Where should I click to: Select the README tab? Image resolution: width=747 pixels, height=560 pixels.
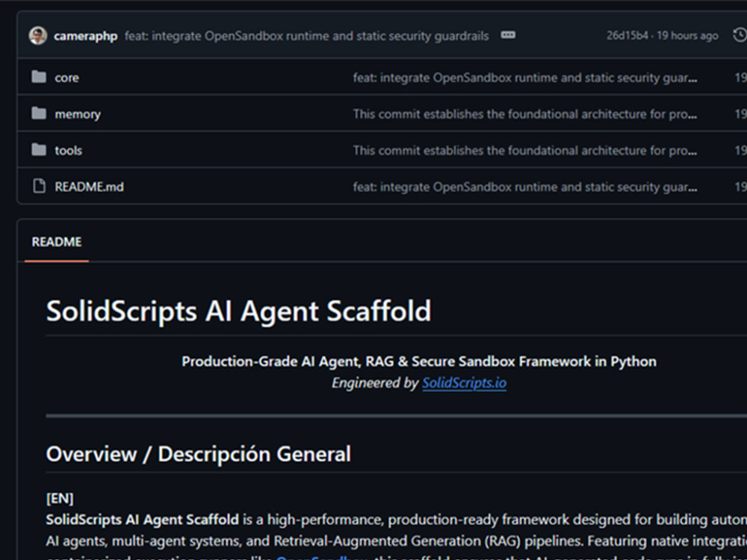click(x=57, y=242)
